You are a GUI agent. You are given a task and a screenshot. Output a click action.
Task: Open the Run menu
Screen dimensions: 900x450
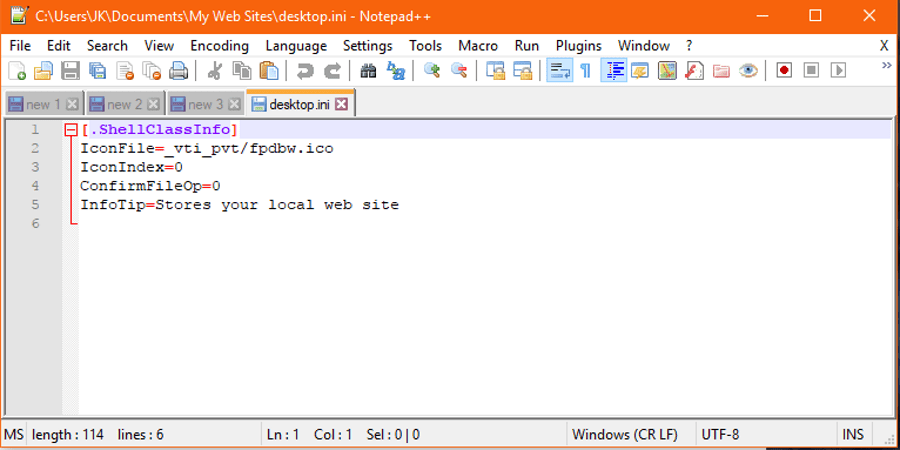[527, 46]
